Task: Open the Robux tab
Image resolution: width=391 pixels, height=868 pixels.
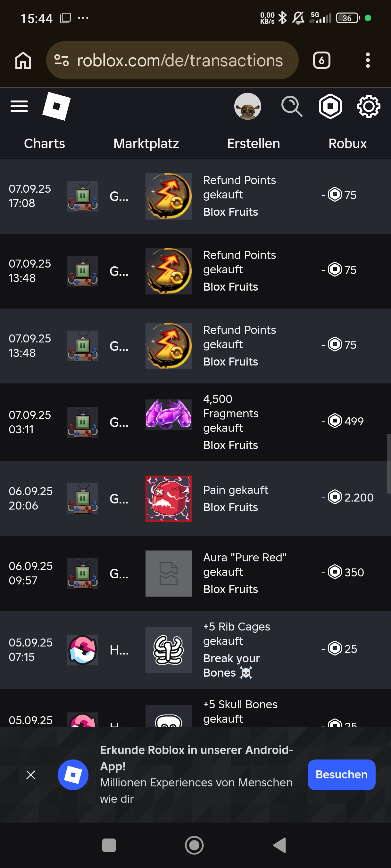Action: click(x=347, y=143)
